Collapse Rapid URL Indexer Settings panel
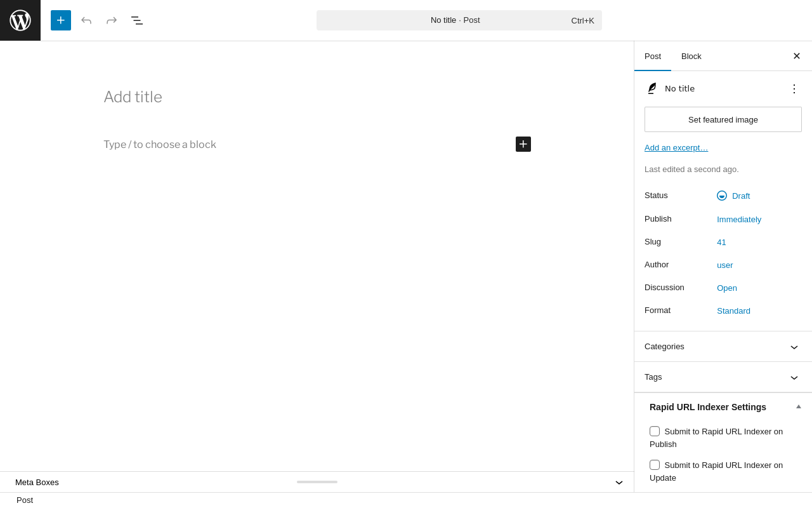The height and width of the screenshot is (508, 812). [x=799, y=407]
